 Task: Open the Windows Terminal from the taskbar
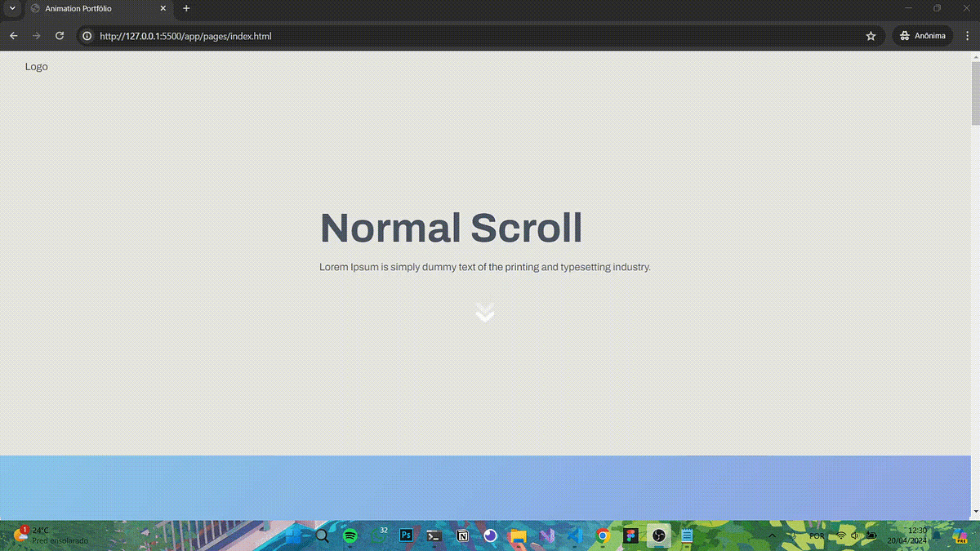(x=434, y=535)
